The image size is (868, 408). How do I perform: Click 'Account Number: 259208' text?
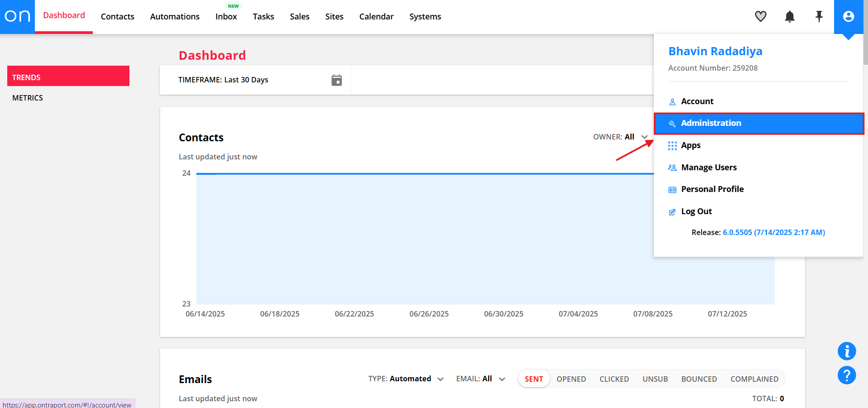[713, 68]
